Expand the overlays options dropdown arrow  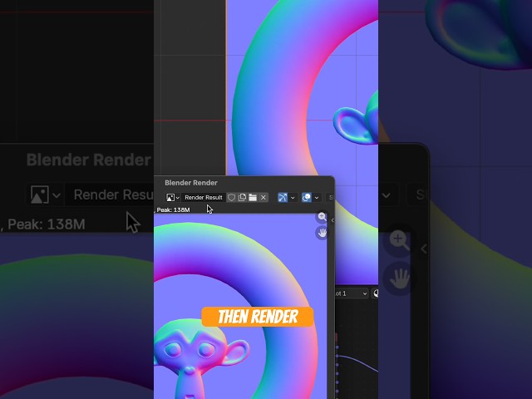click(317, 198)
